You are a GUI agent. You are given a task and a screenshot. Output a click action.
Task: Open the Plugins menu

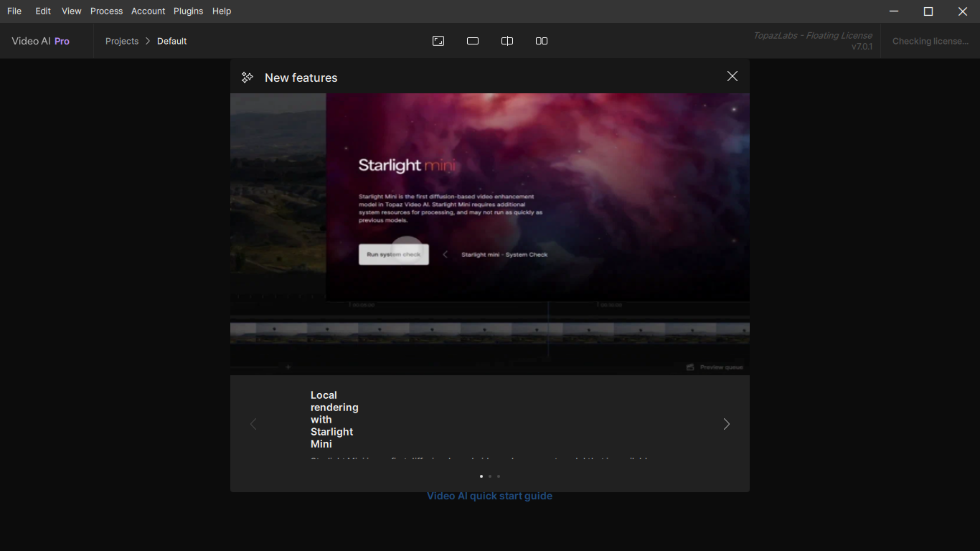(x=188, y=11)
